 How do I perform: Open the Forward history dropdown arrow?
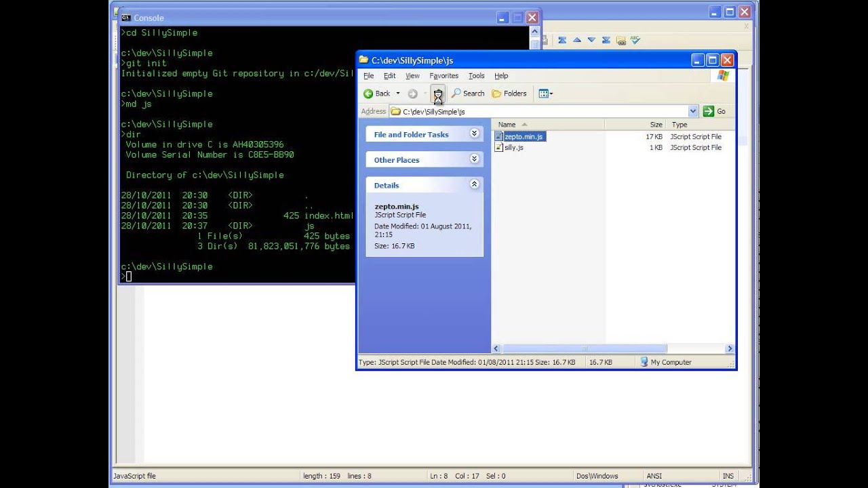[425, 94]
